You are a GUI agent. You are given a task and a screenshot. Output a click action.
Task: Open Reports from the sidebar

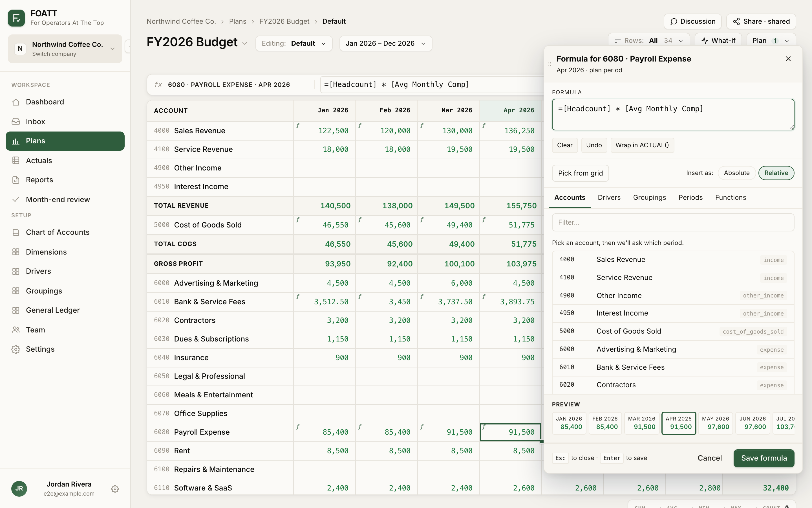click(x=65, y=180)
